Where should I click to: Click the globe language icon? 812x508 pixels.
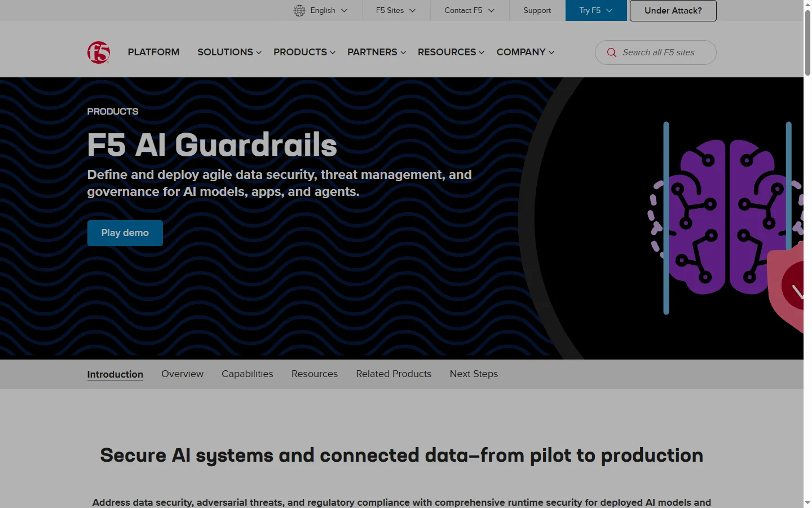(x=299, y=11)
